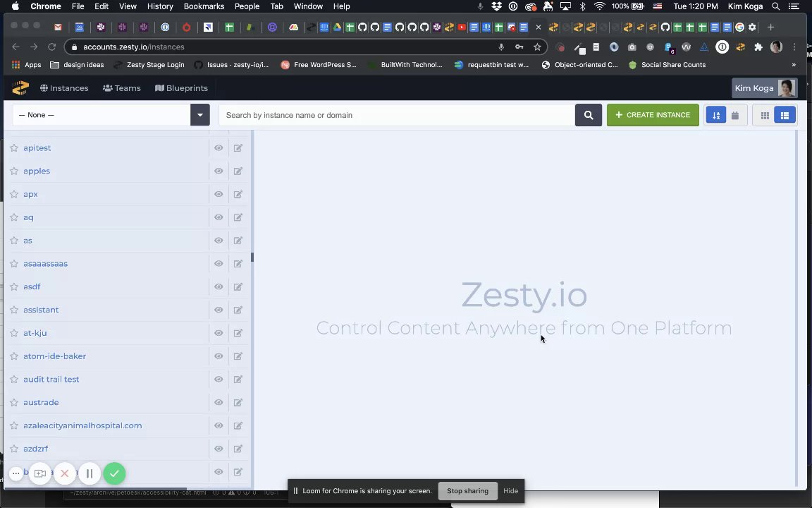
Task: Switch to grid view layout
Action: pyautogui.click(x=765, y=116)
